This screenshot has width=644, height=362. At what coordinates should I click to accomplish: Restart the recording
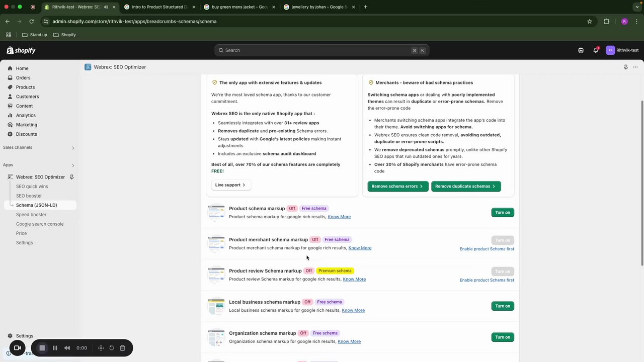112,348
